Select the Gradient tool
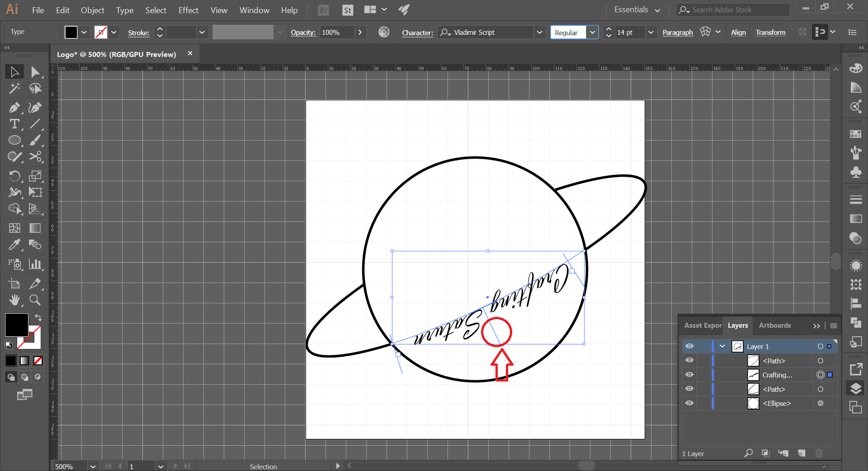 click(35, 228)
